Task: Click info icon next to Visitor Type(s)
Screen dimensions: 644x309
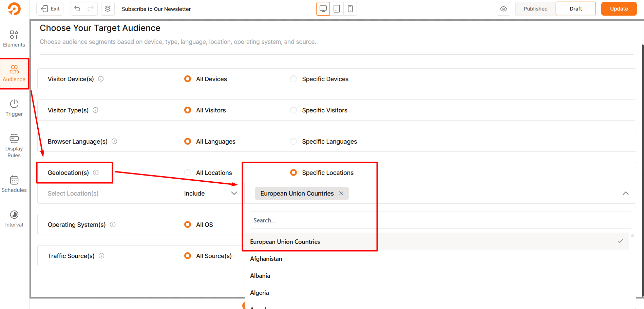Action: pyautogui.click(x=95, y=110)
